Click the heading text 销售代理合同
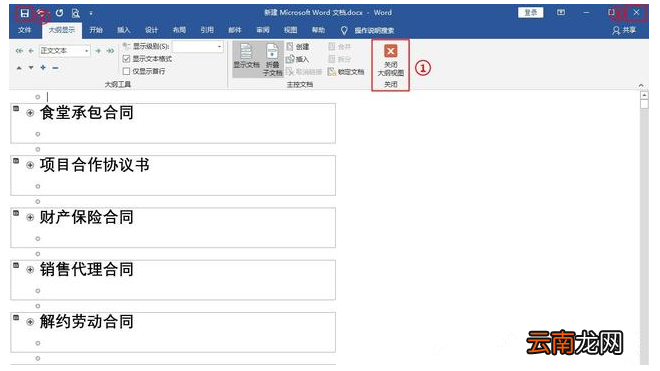 tap(87, 270)
